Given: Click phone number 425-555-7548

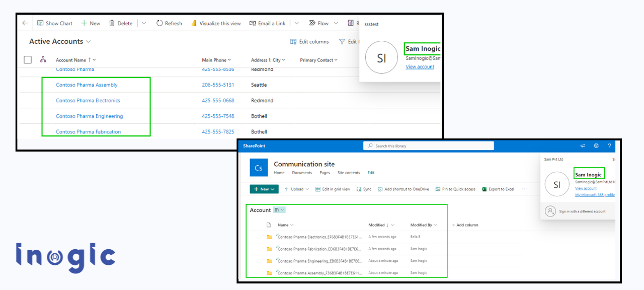Looking at the screenshot, I should point(218,116).
